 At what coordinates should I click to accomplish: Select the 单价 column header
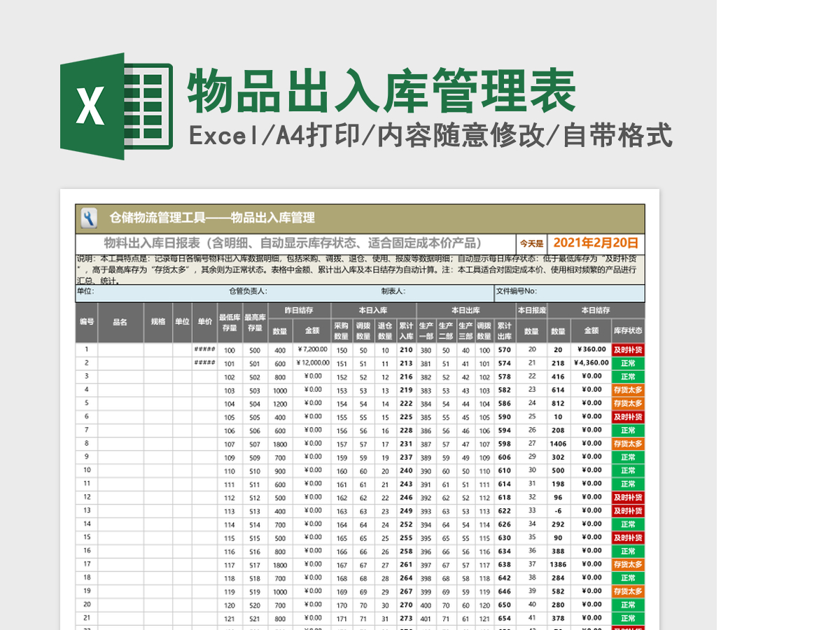click(204, 323)
